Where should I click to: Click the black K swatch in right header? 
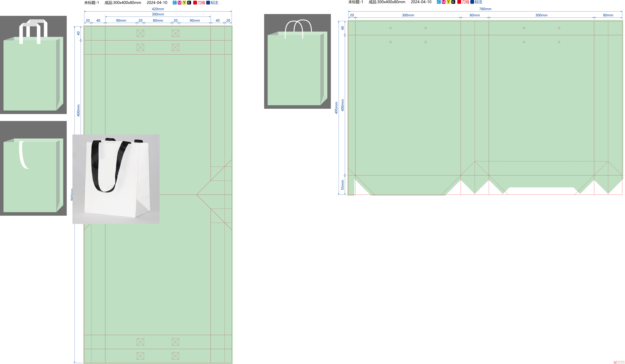pos(453,2)
